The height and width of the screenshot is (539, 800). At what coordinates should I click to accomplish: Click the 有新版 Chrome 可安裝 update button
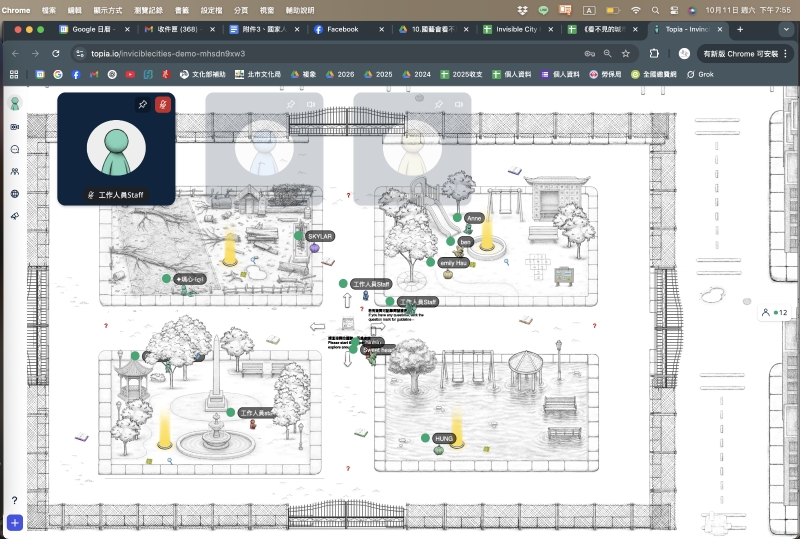[x=741, y=53]
